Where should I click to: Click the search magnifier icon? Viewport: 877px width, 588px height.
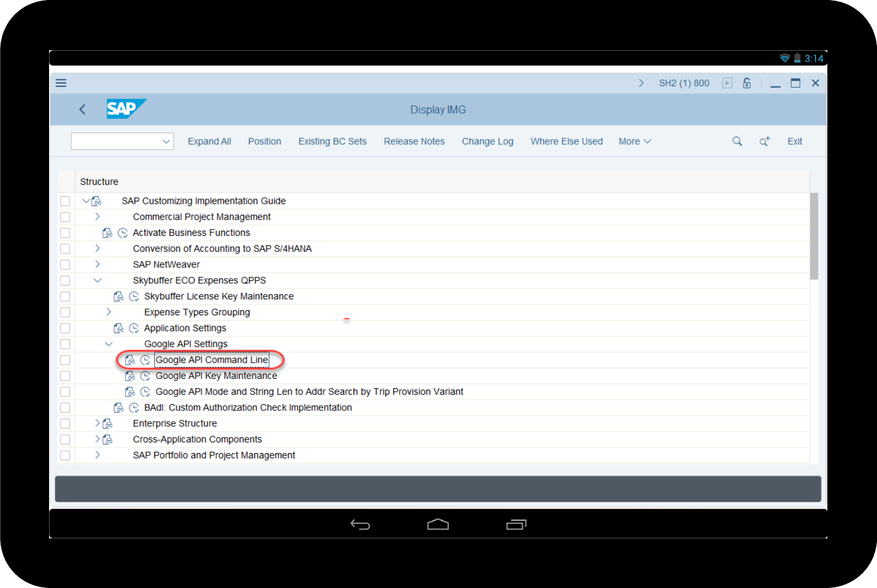coord(737,141)
